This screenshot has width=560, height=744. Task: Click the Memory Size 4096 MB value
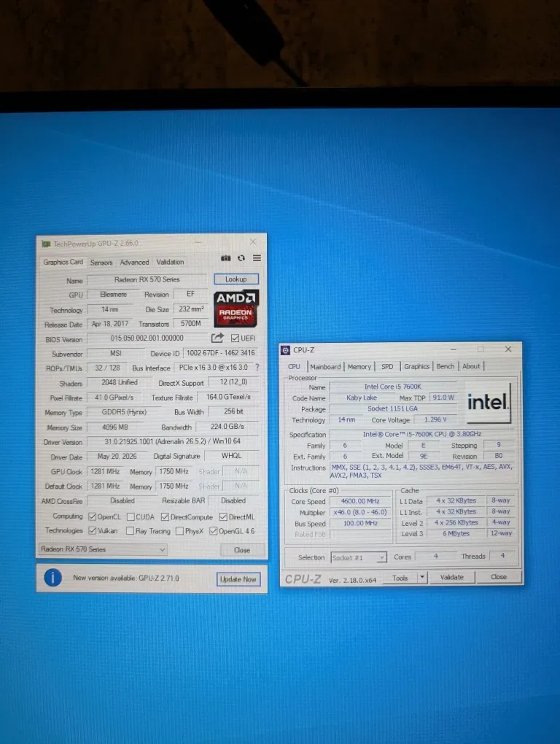[x=115, y=427]
